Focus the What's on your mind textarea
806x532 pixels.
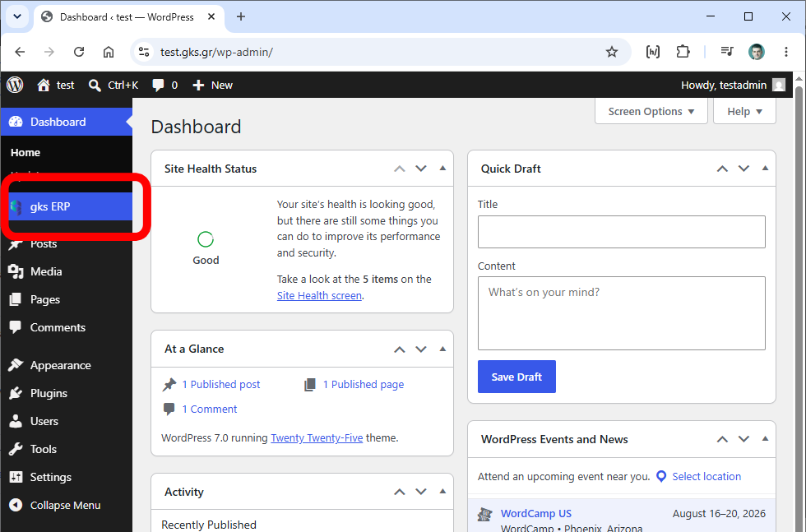tap(622, 313)
